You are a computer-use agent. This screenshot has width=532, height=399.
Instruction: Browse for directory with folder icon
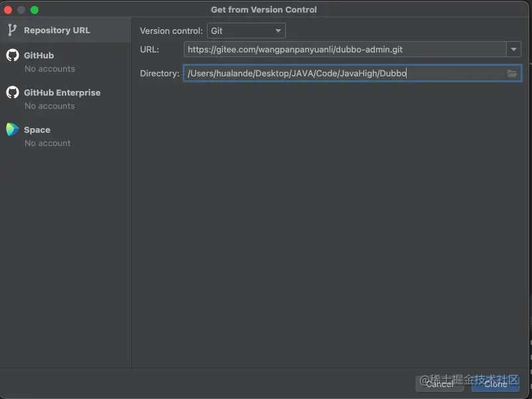point(512,73)
